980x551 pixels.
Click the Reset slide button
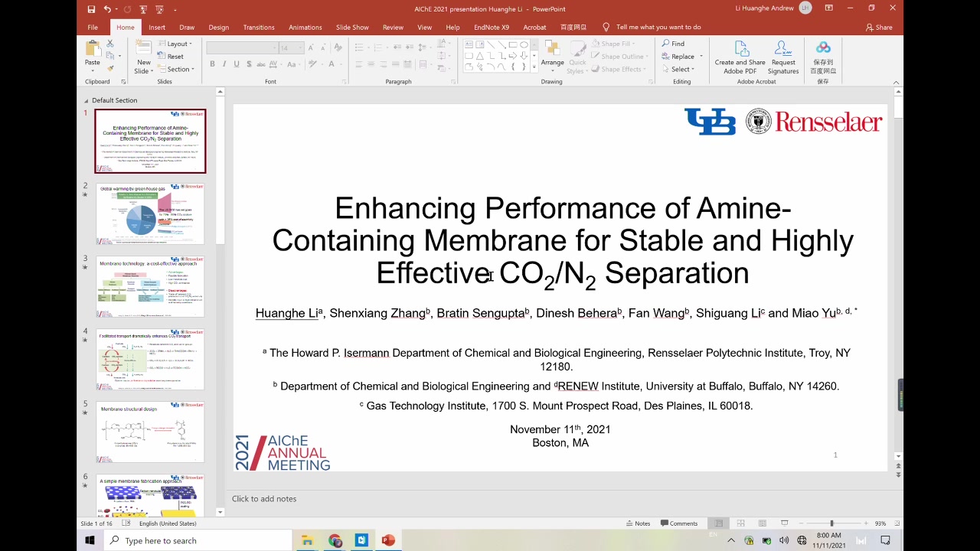[x=171, y=57]
